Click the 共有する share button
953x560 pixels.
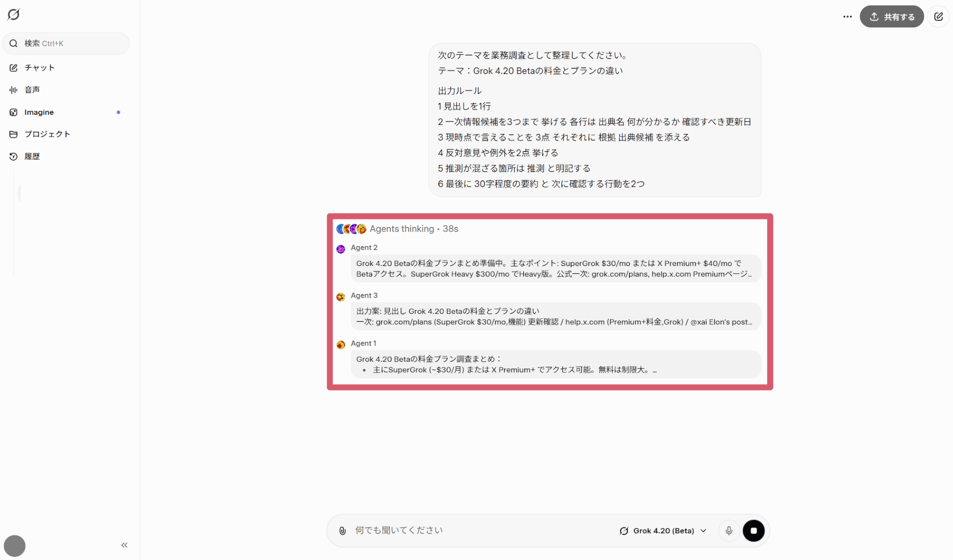point(891,17)
